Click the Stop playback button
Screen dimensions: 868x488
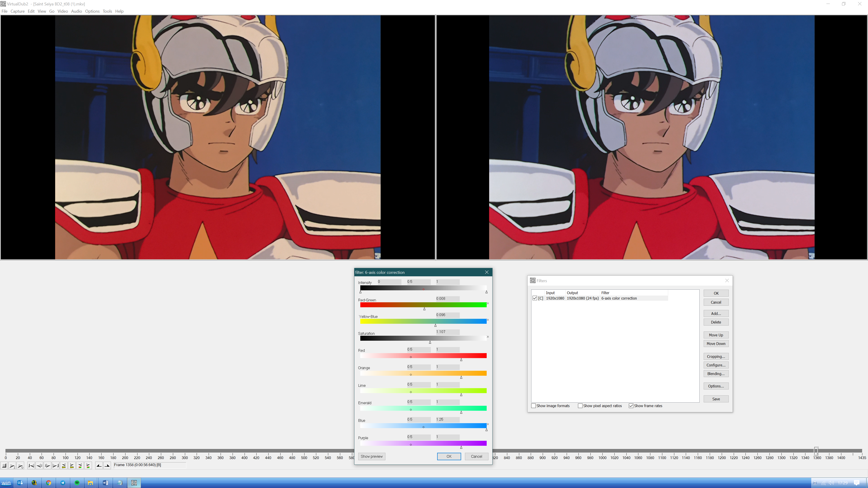[x=4, y=466]
